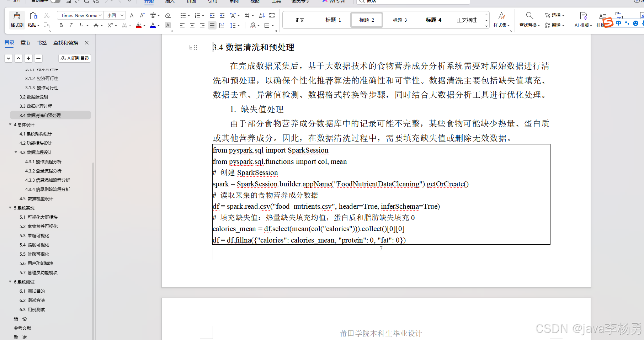Toggle the auto-save switch

tap(55, 1)
